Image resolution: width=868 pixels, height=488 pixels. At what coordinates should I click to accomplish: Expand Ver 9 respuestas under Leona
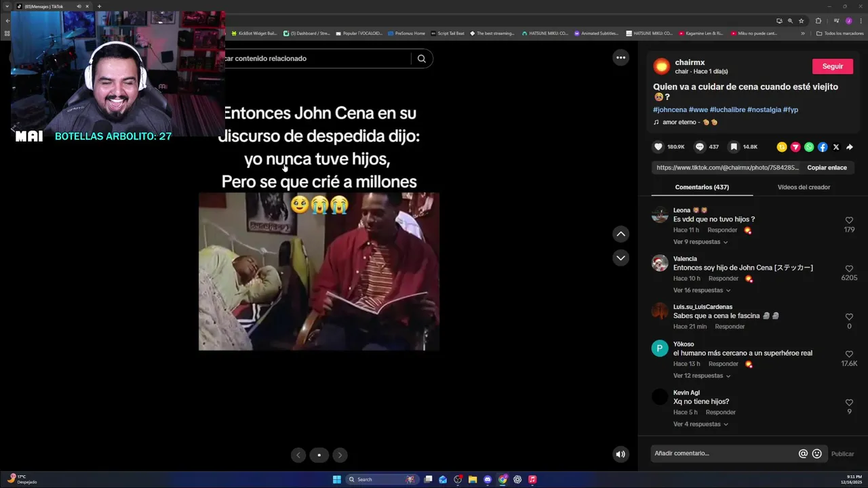(x=701, y=242)
